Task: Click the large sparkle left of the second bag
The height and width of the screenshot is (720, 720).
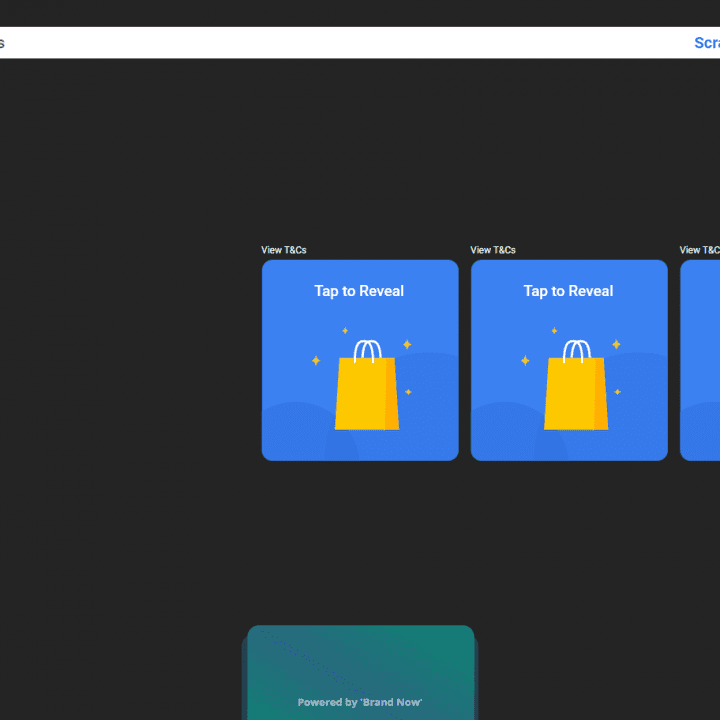Action: [x=525, y=360]
